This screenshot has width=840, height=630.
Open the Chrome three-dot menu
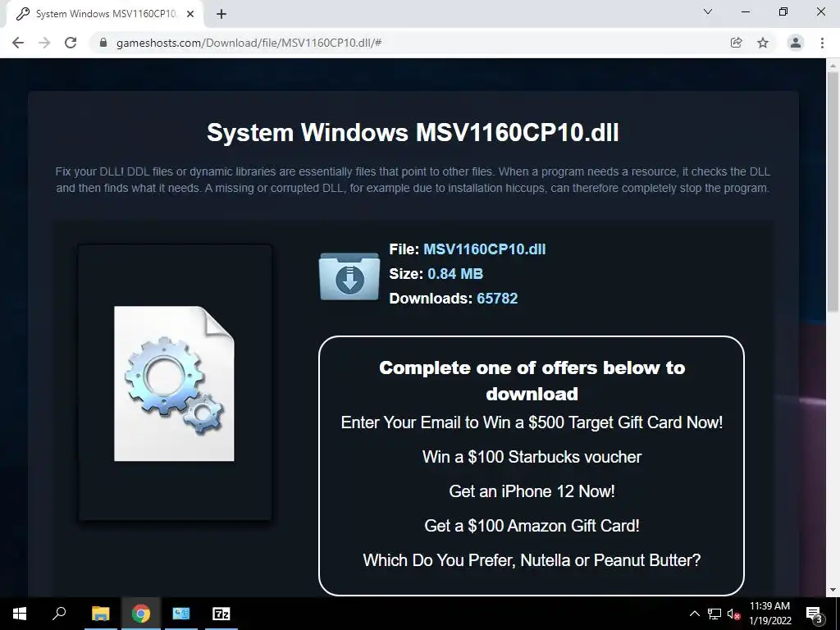[822, 43]
